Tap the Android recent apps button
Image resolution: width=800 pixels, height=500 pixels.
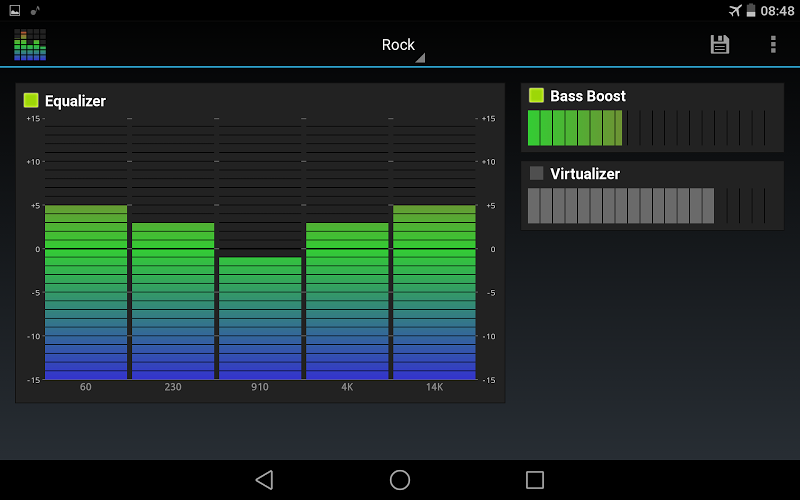coord(535,480)
